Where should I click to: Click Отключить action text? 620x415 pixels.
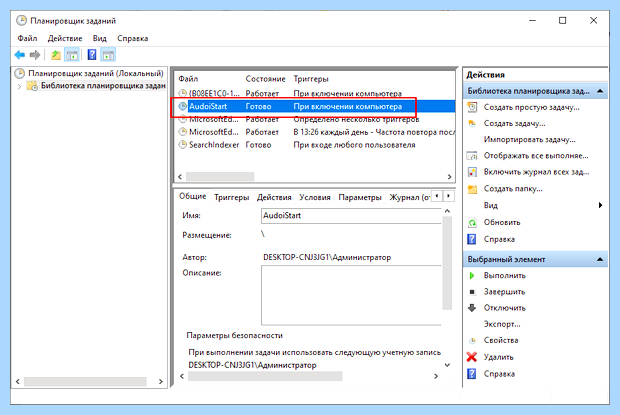tap(505, 308)
